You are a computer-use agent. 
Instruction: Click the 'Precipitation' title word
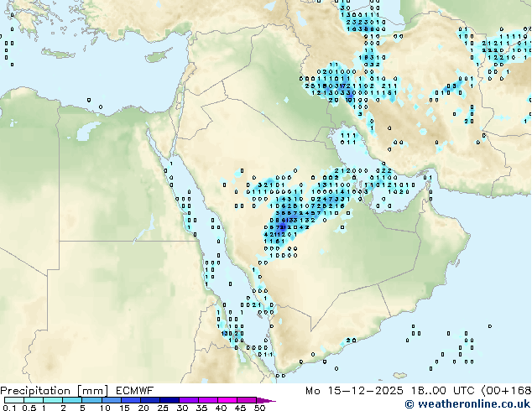35,391
